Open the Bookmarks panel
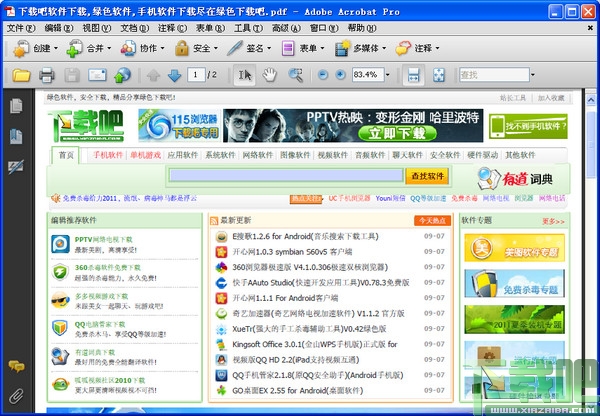Screen dimensions: 600x416 (16, 136)
